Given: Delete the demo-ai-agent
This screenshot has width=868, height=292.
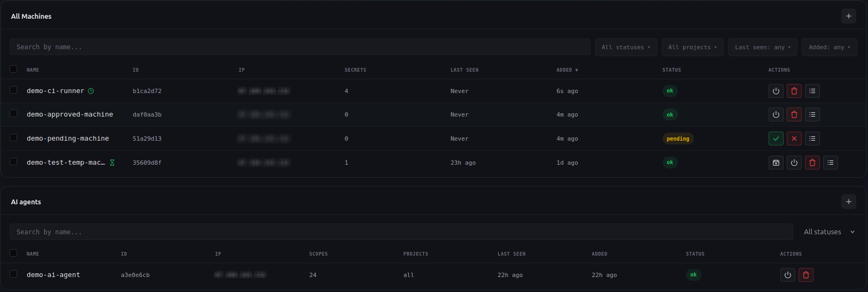Looking at the screenshot, I should (x=806, y=275).
